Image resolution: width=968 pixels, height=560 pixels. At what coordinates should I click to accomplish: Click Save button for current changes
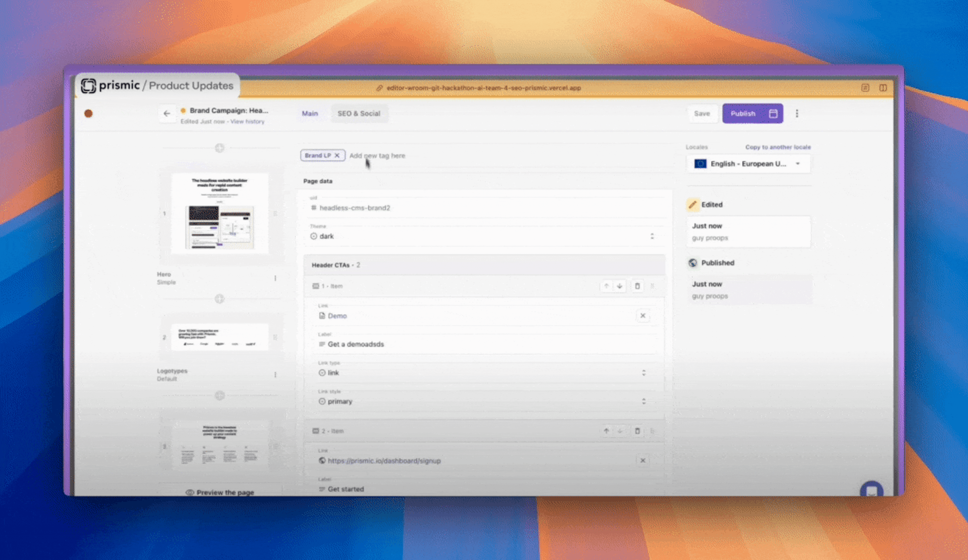(702, 113)
